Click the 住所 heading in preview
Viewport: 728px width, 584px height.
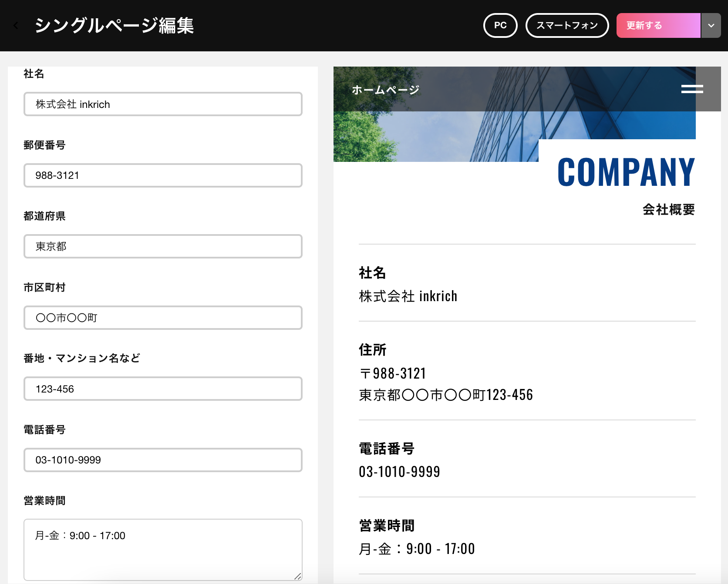coord(372,350)
